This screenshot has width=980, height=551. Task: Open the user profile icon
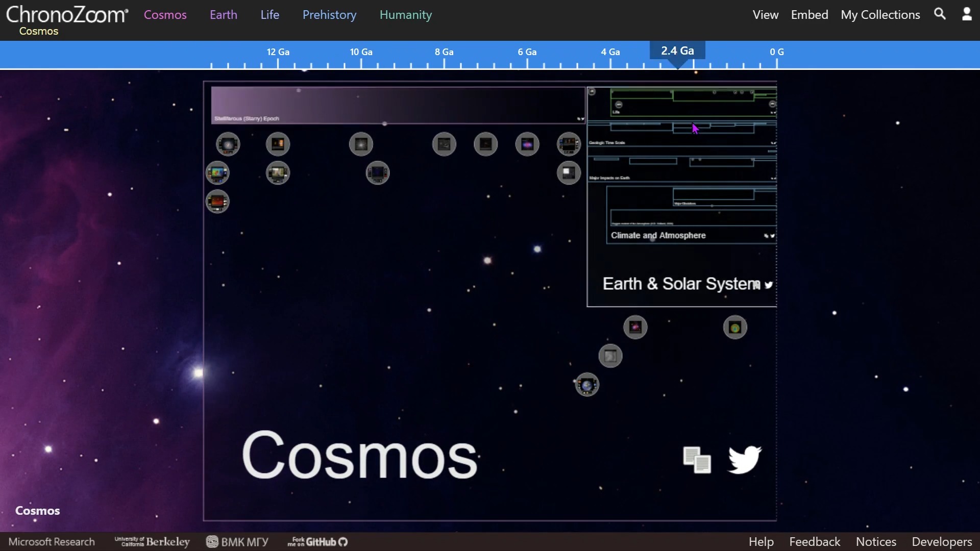pos(967,14)
